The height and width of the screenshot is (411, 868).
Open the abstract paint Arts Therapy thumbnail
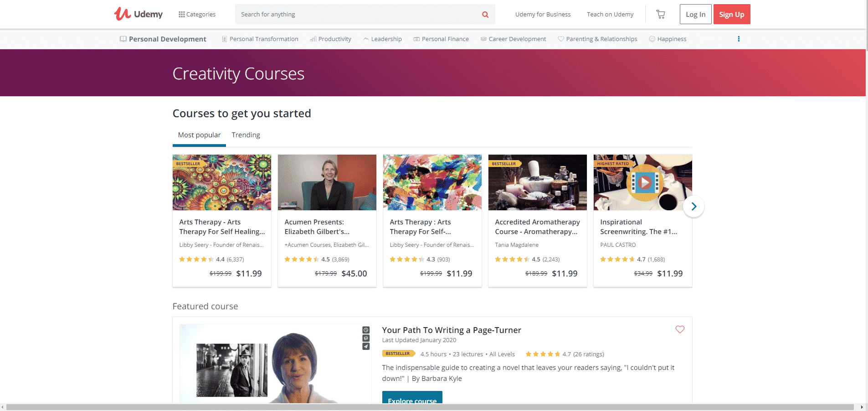coord(432,182)
